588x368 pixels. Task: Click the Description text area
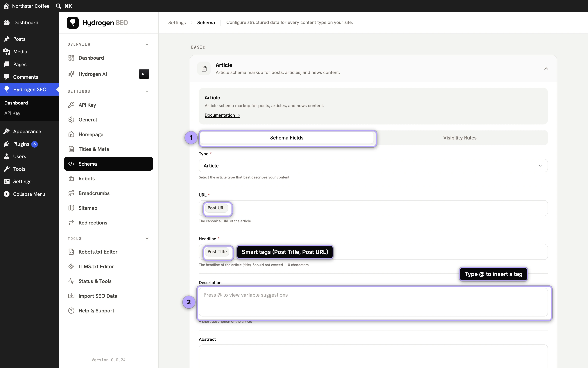373,302
